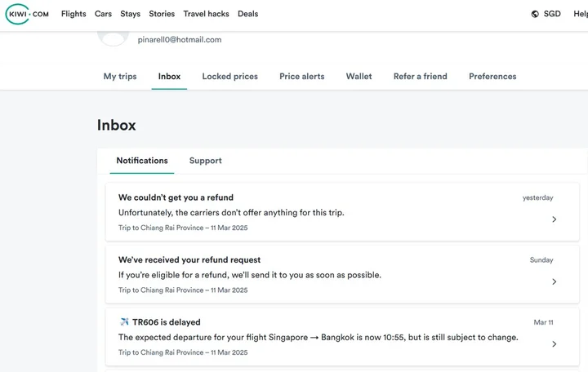
Task: Go to Cars in top navigation
Action: [103, 14]
